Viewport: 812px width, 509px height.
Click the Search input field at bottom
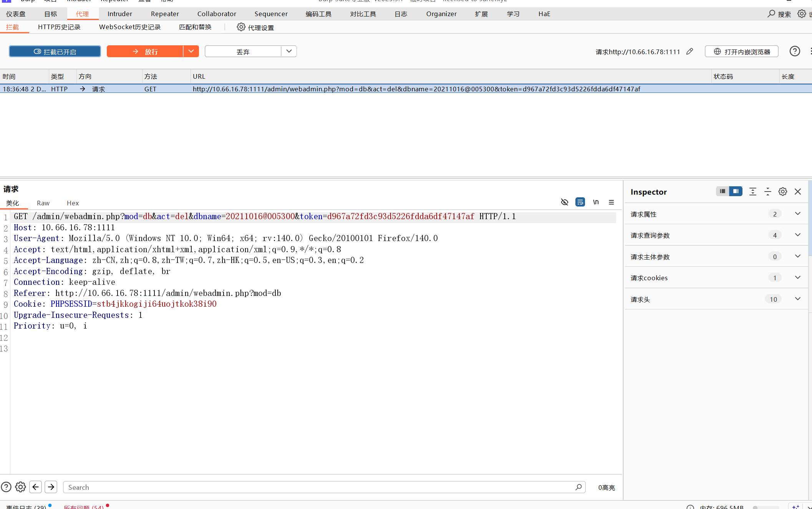319,487
